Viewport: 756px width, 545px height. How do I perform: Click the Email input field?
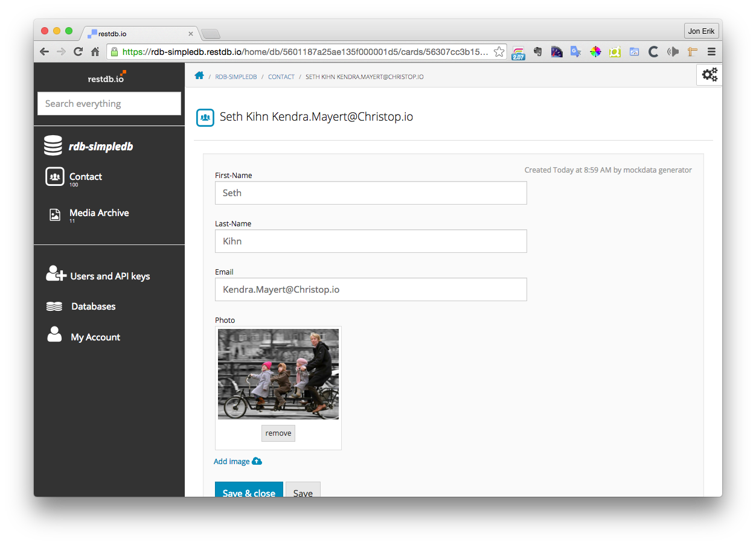pyautogui.click(x=371, y=289)
